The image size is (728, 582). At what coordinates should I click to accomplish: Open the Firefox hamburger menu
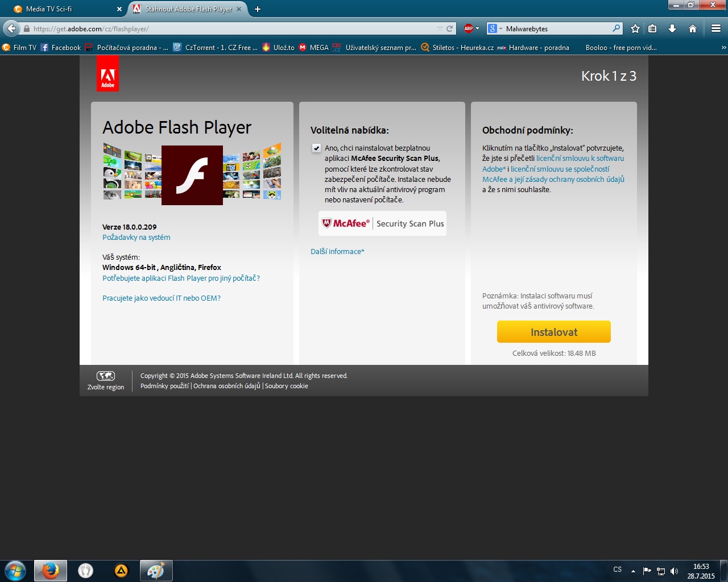point(716,28)
